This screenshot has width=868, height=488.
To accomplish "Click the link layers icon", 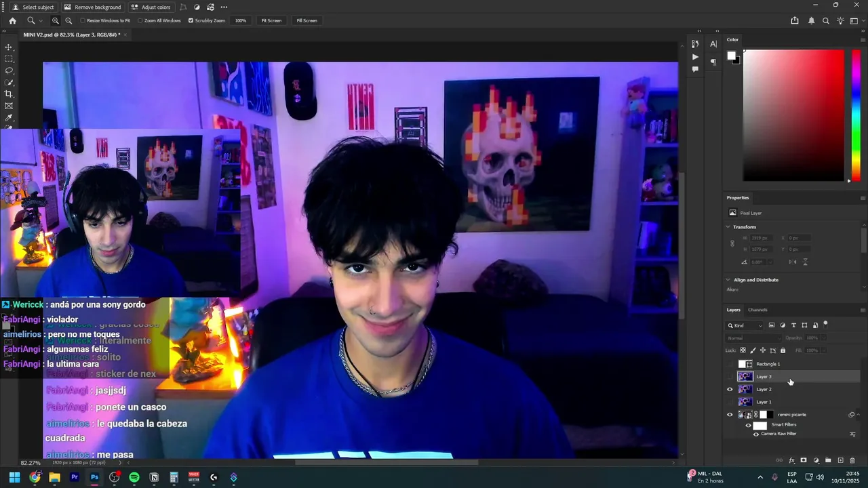I will (779, 461).
